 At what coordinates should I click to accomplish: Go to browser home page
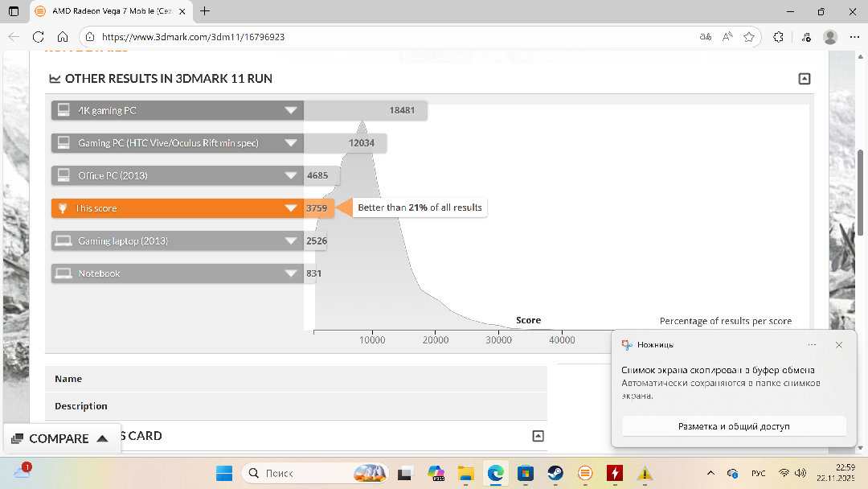point(63,37)
